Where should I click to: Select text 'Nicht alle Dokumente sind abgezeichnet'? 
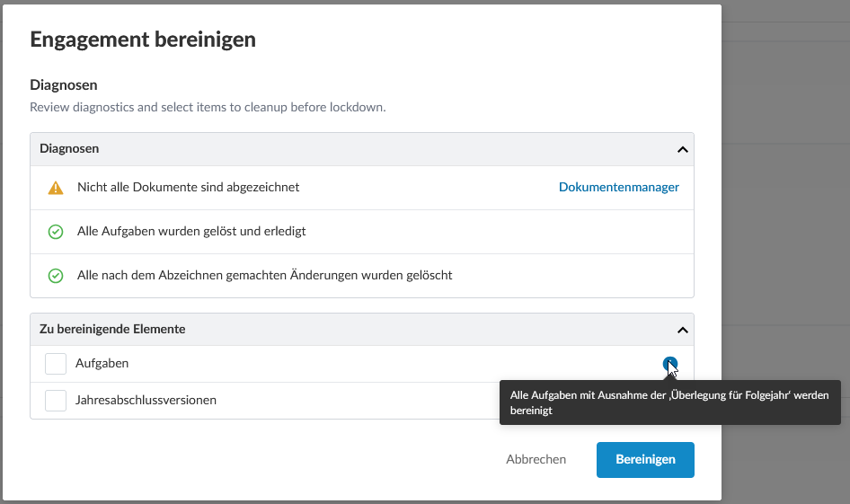pyautogui.click(x=188, y=187)
